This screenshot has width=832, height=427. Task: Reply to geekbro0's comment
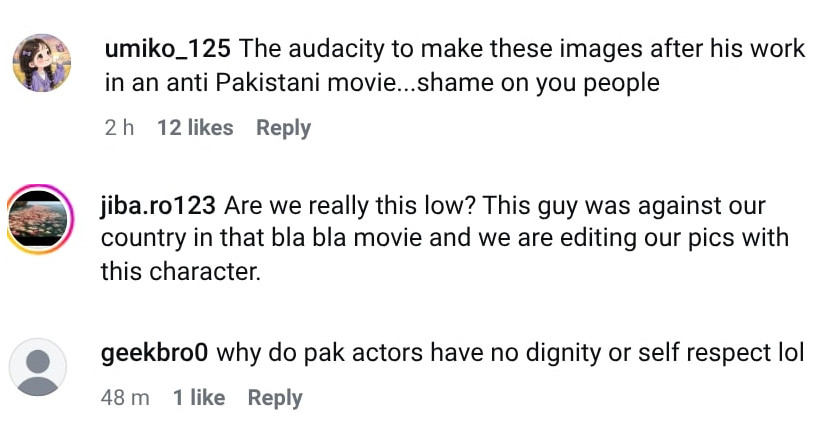click(x=275, y=398)
